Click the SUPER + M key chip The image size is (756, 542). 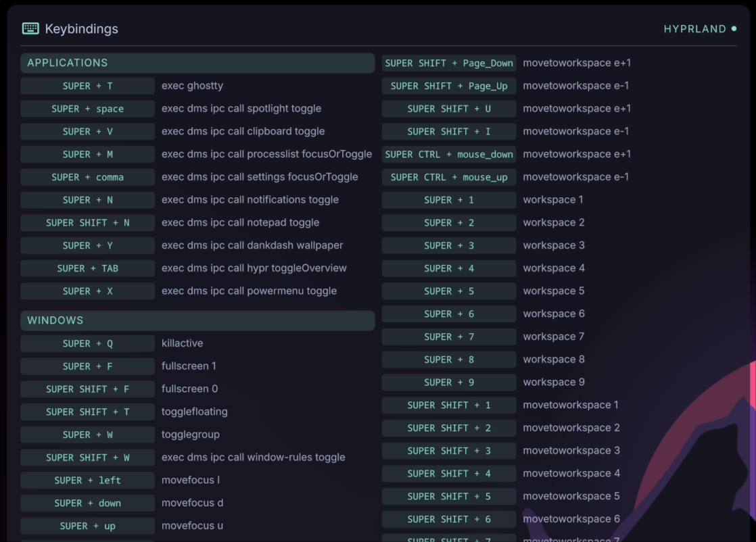click(88, 154)
